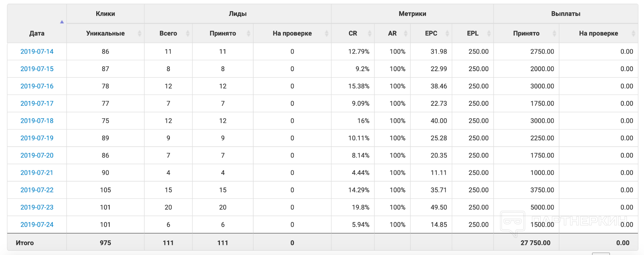644x255 pixels.
Task: Click the 2019-07-19 date link
Action: pos(37,138)
